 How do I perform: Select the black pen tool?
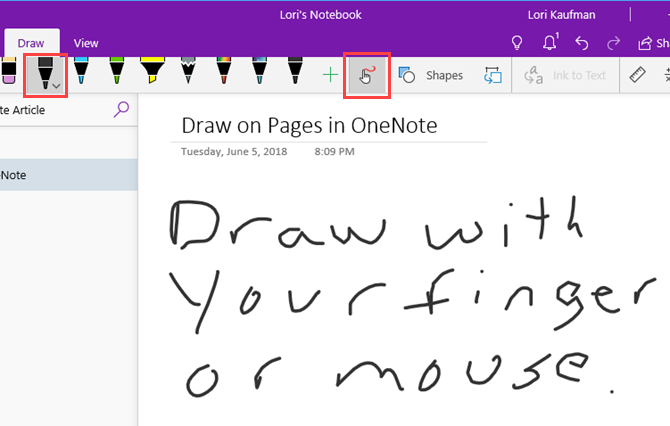coord(44,73)
